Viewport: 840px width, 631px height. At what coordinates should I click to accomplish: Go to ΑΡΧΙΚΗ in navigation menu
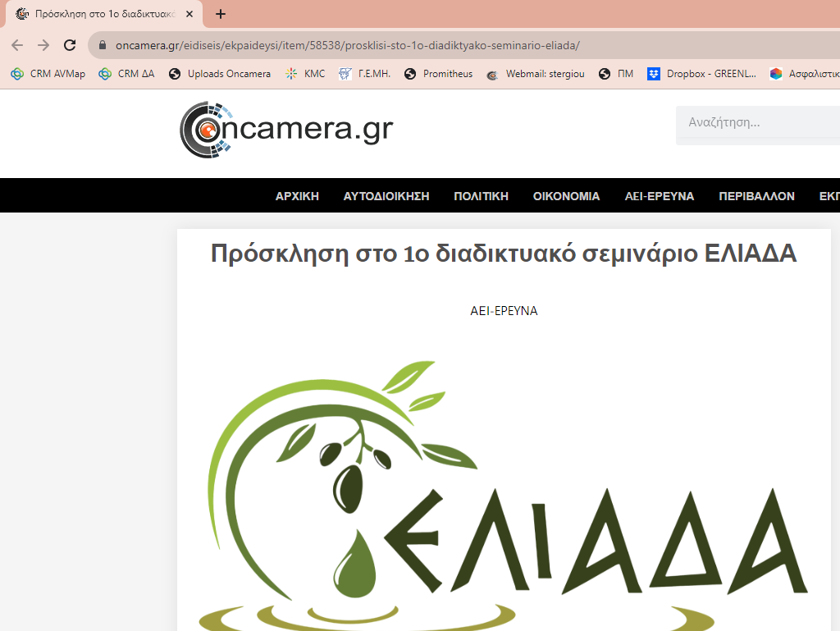pyautogui.click(x=297, y=196)
